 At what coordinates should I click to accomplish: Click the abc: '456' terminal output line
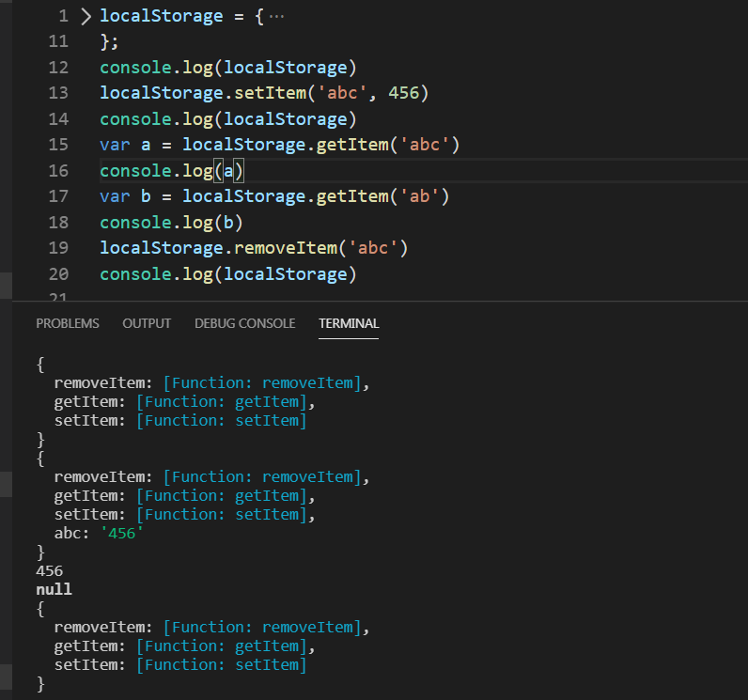pyautogui.click(x=100, y=533)
